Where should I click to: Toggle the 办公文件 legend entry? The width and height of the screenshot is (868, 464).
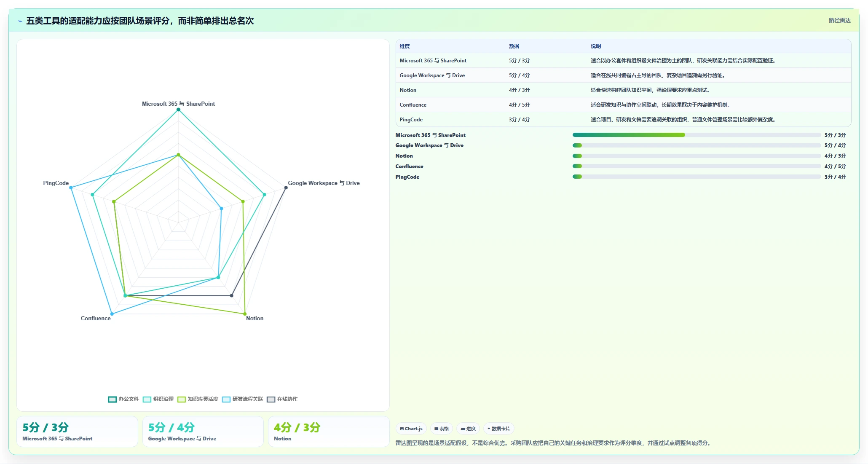click(x=123, y=399)
